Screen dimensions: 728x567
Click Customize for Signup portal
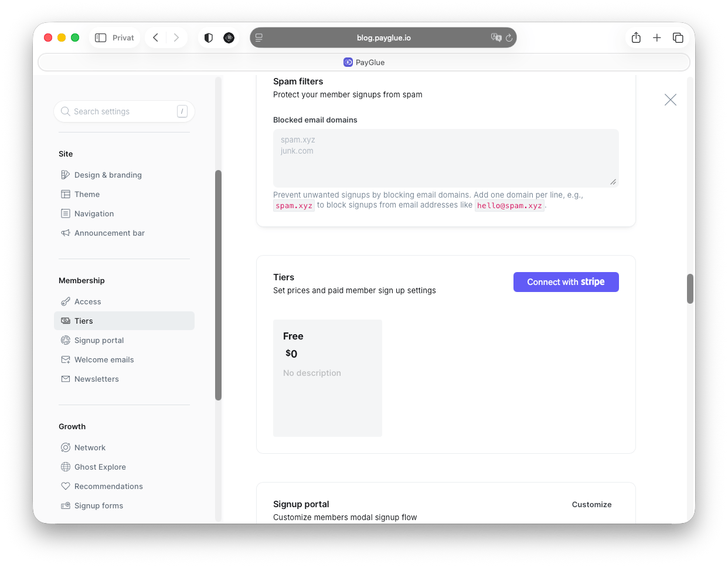click(x=592, y=504)
